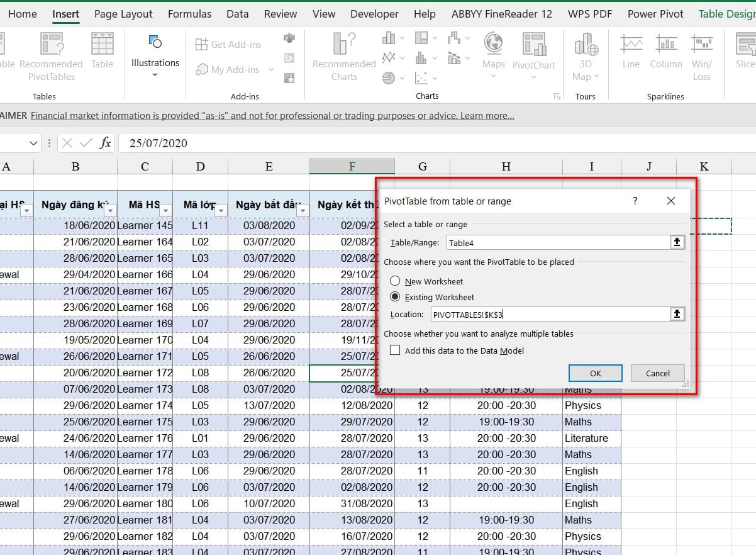Click the Insert Line or Area Chart icon
This screenshot has height=555, width=756.
tap(389, 58)
